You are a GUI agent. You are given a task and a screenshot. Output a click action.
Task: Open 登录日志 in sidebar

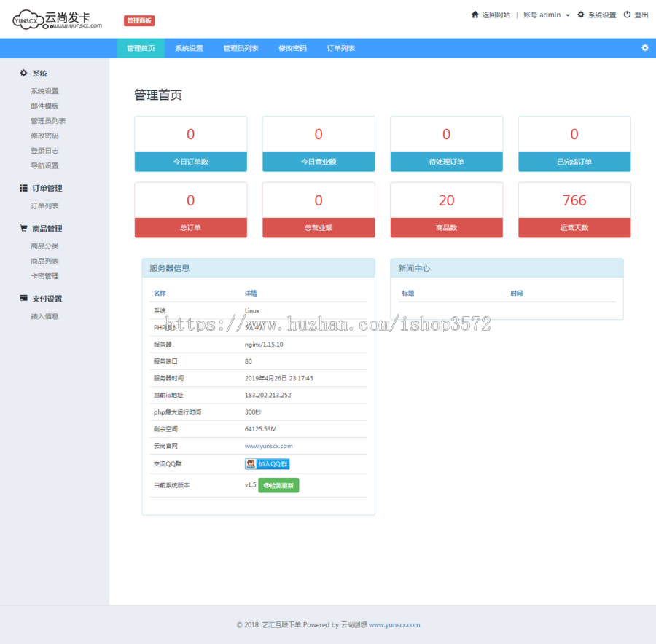click(x=44, y=151)
